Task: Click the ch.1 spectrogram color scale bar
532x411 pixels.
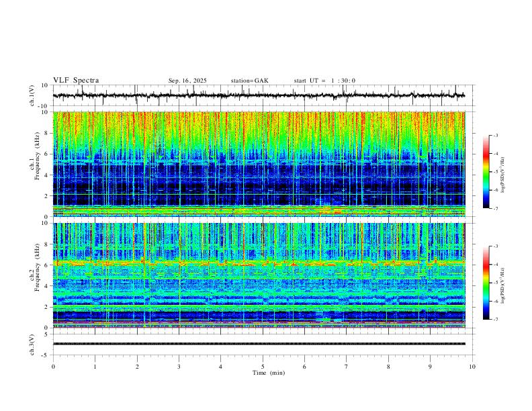Action: [x=486, y=172]
